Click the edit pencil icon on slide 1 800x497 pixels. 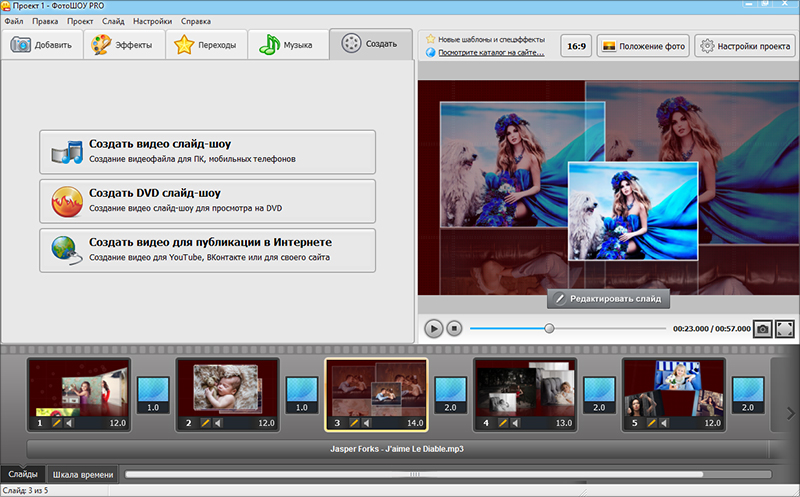tap(56, 423)
